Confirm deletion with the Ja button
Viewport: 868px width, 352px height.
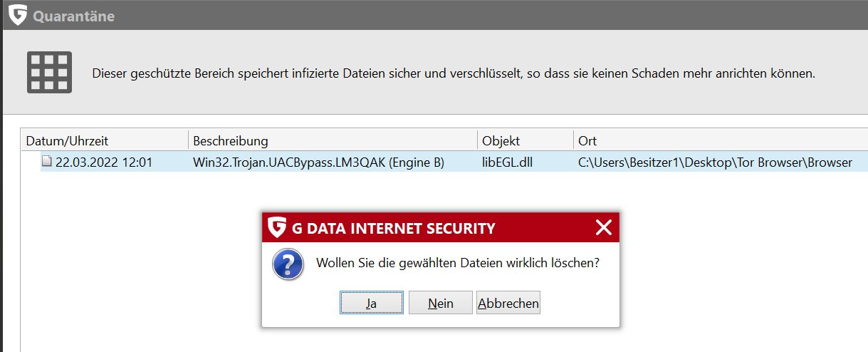pyautogui.click(x=371, y=303)
